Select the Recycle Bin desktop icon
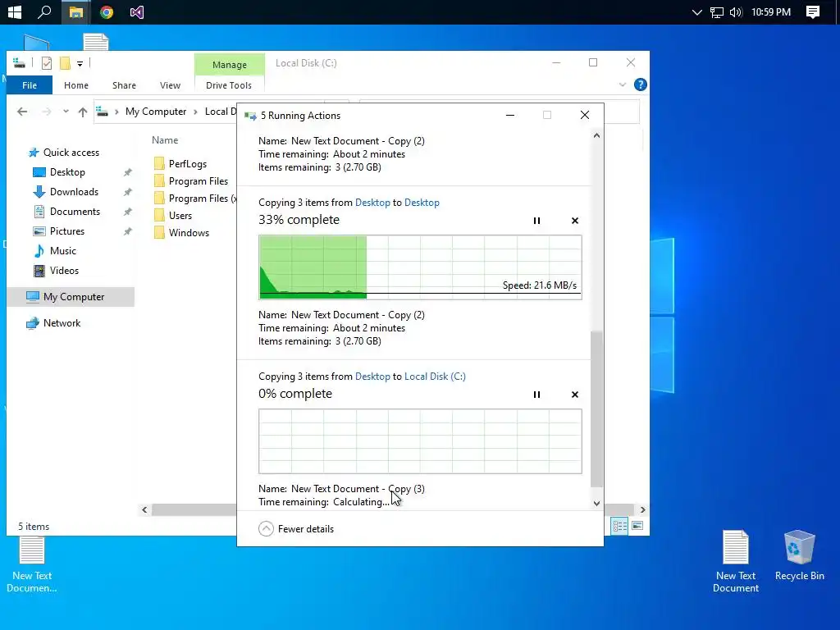 click(x=799, y=555)
